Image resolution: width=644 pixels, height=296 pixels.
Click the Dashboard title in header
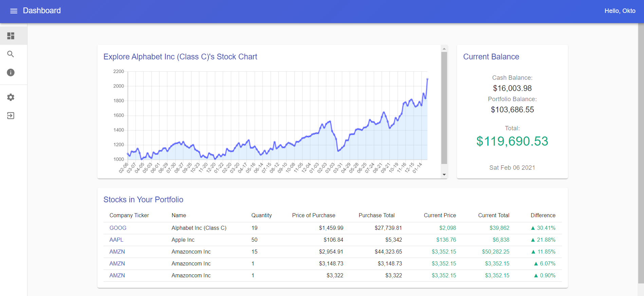click(x=42, y=11)
